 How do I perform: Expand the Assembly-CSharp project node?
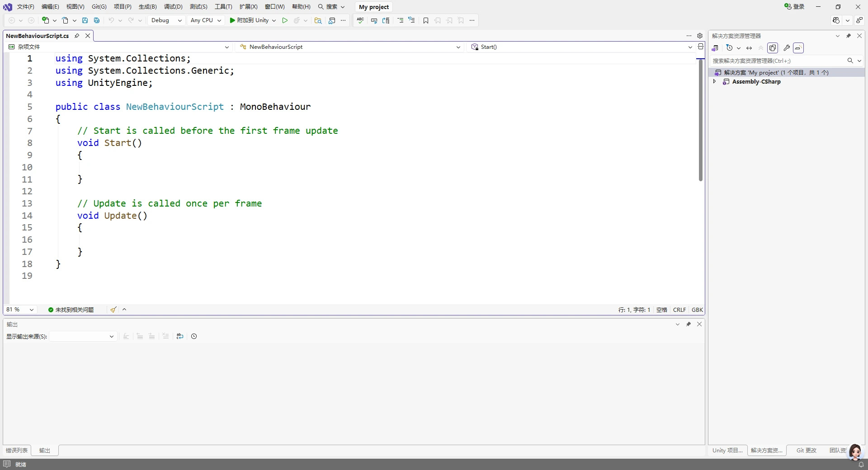point(715,82)
